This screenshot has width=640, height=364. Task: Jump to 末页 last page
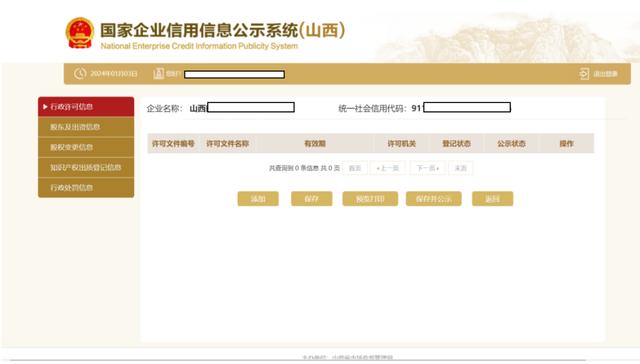(x=460, y=168)
